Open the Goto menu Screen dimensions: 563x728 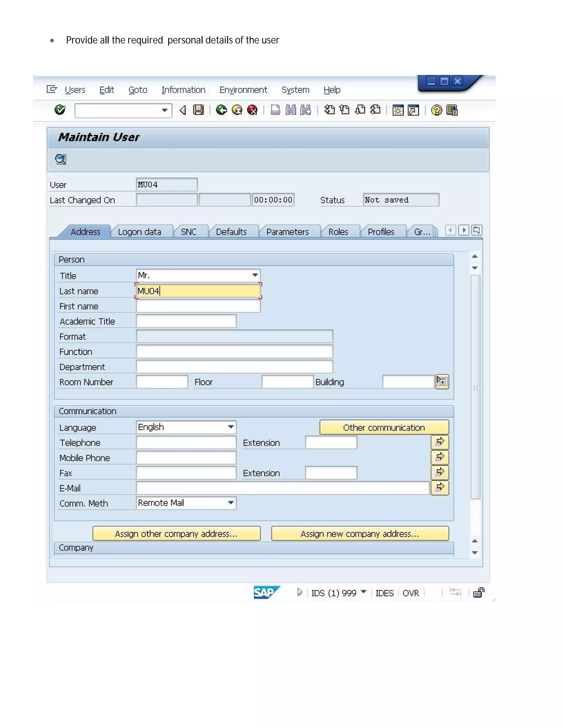(138, 90)
